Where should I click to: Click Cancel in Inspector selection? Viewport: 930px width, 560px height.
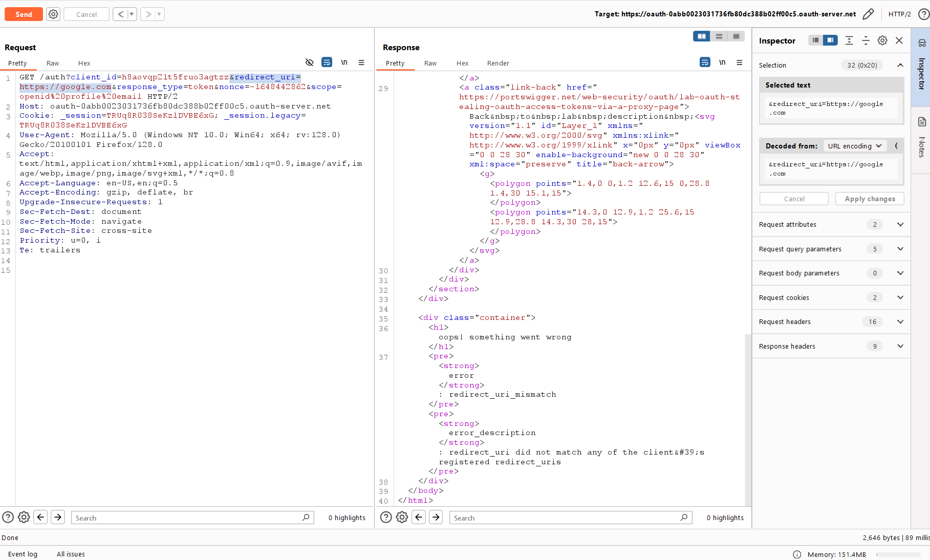pyautogui.click(x=794, y=199)
